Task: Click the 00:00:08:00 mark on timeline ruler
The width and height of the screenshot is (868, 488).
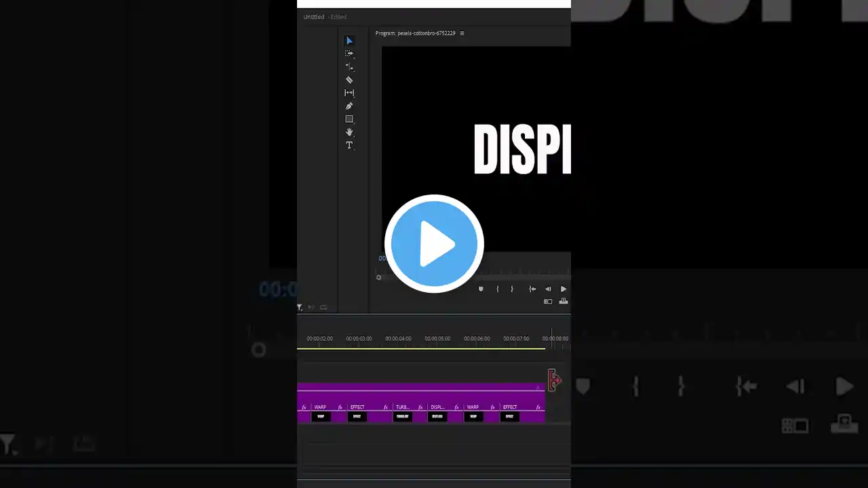Action: tap(555, 339)
